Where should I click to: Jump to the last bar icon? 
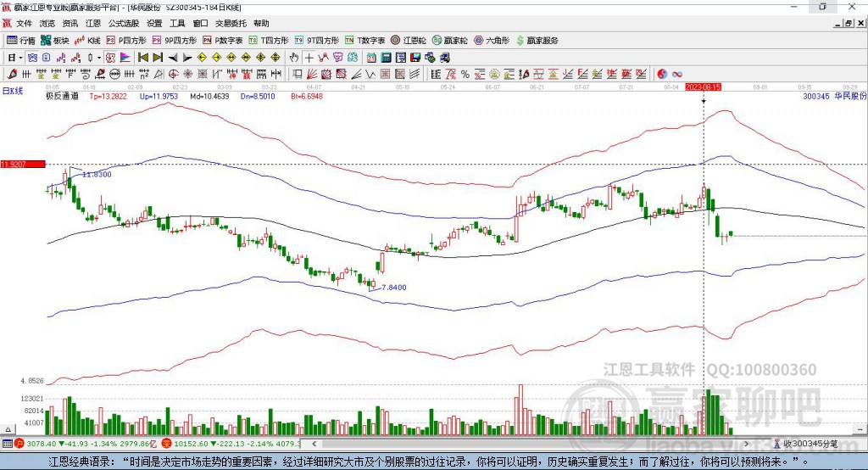(x=158, y=58)
